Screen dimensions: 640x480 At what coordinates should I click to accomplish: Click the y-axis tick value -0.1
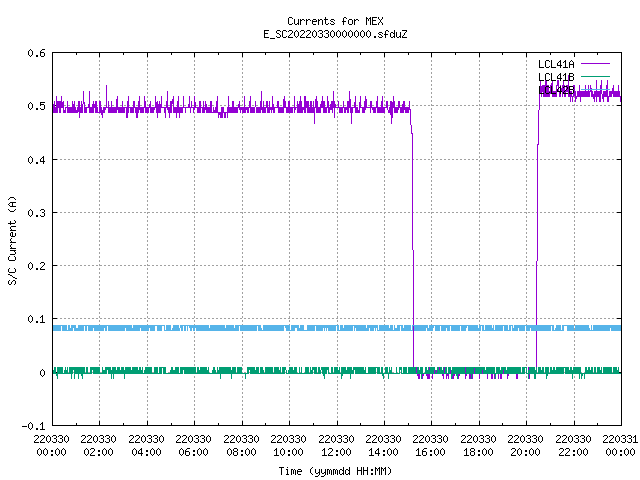tap(33, 426)
